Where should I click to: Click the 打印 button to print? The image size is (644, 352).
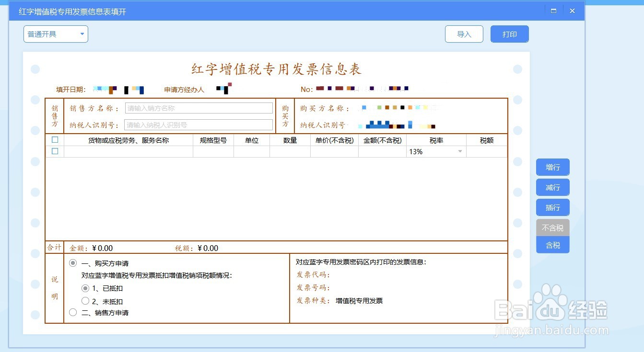click(x=509, y=34)
